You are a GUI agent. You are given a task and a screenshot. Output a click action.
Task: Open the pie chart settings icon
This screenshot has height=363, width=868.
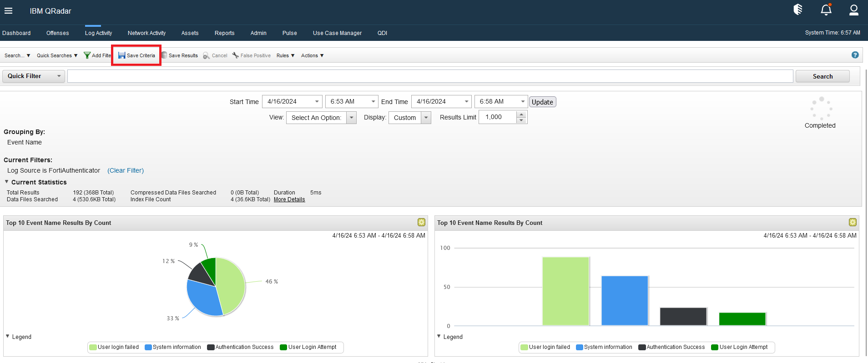[421, 222]
